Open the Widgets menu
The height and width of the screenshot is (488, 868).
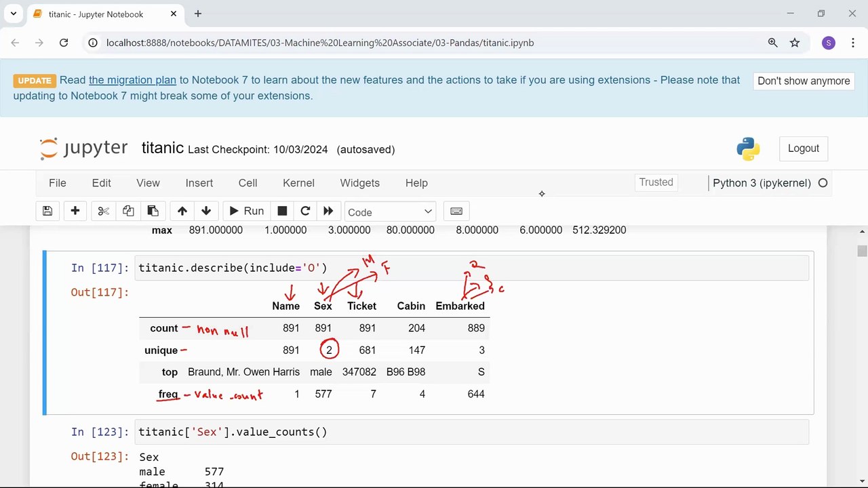[359, 183]
